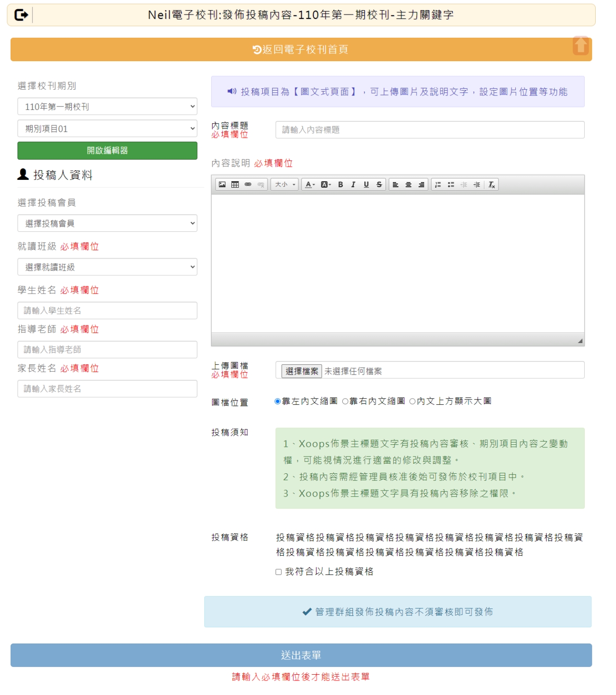616x695 pixels.
Task: Toggle bold formatting in the editor
Action: tap(340, 185)
